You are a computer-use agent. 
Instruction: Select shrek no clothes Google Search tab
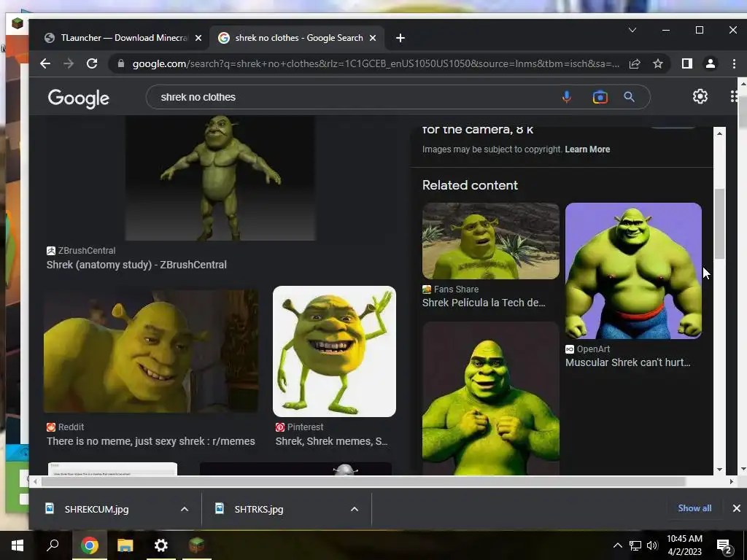tap(298, 38)
